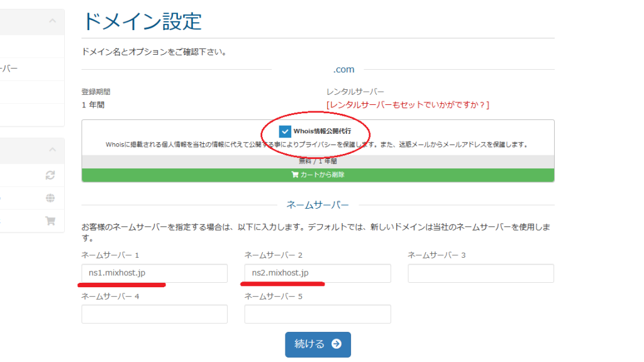Click the shopping cart icon in sidebar
The width and height of the screenshot is (644, 362).
click(50, 221)
